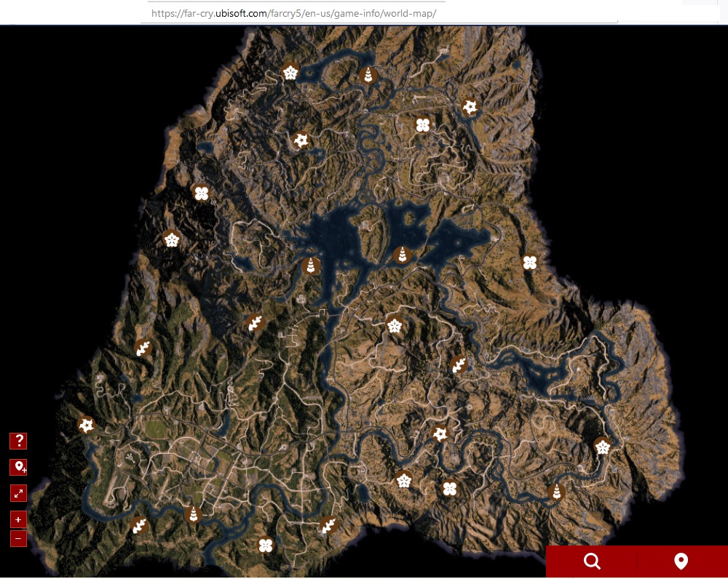Select the northernmost grain marker at top river
This screenshot has width=728, height=579.
368,75
